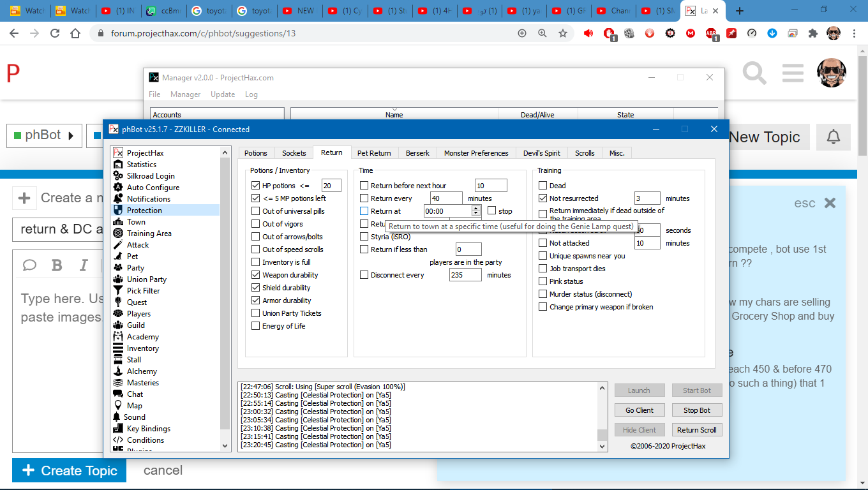This screenshot has height=490, width=868.
Task: Select the Key Bindings keyboard icon
Action: [117, 429]
